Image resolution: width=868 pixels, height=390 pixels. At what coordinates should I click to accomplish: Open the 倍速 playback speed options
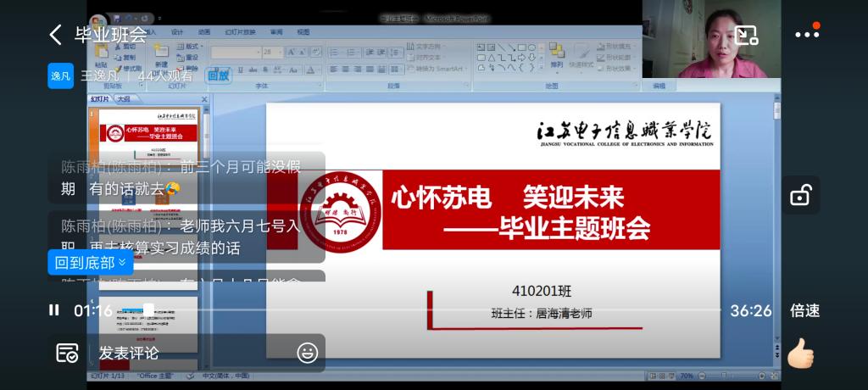click(804, 311)
